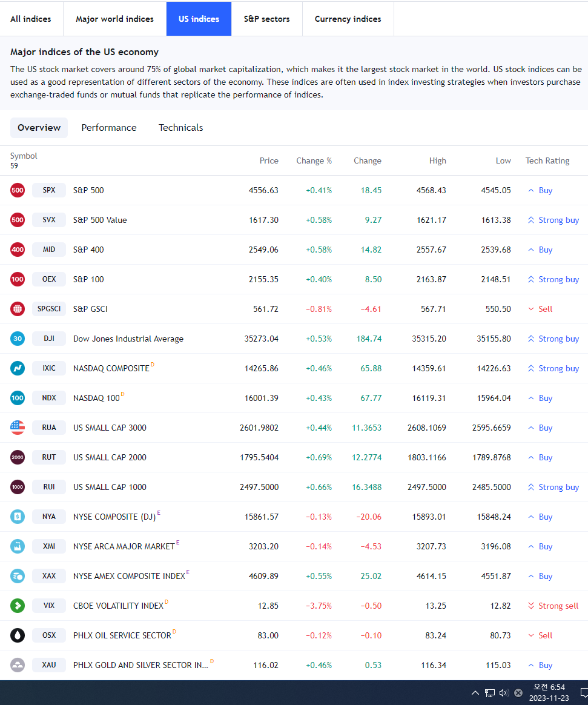Click the NYSE Arca Major Market icon
The height and width of the screenshot is (705, 588).
tap(18, 546)
